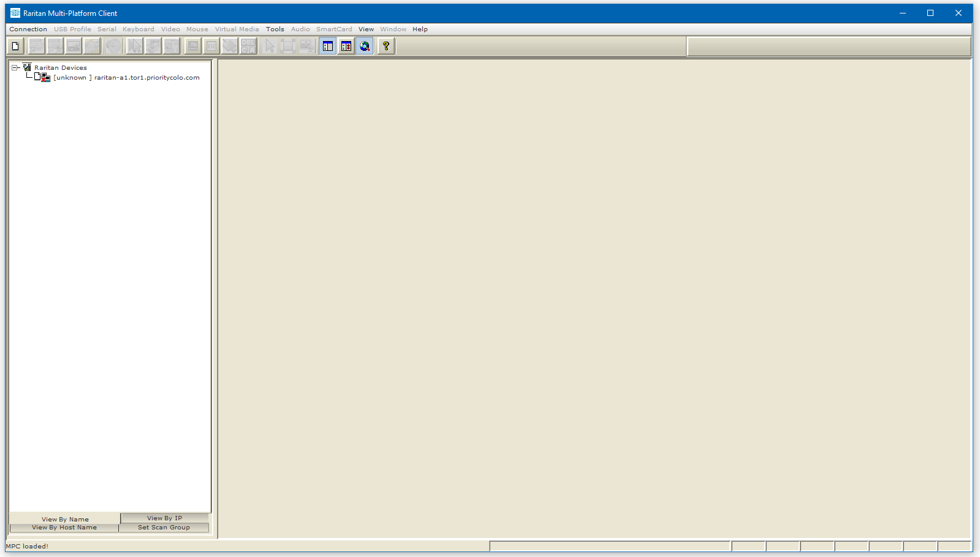
Task: Click the greyed speaker Audio icon
Action: (113, 46)
